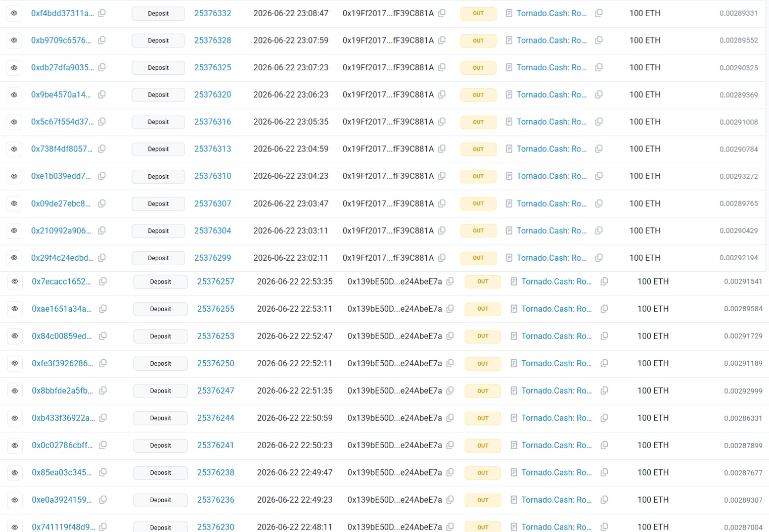Copy Tornado.Cash address in block 25376236 row

[604, 500]
